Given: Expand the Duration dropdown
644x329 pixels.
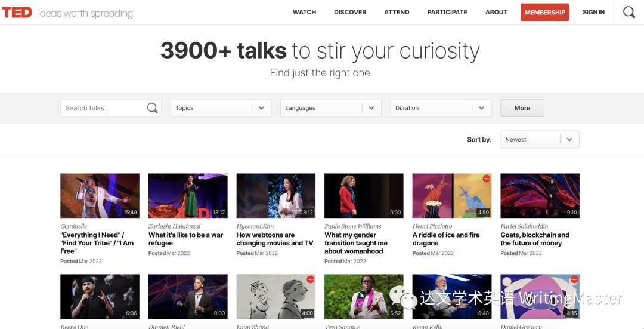Looking at the screenshot, I should coord(441,108).
